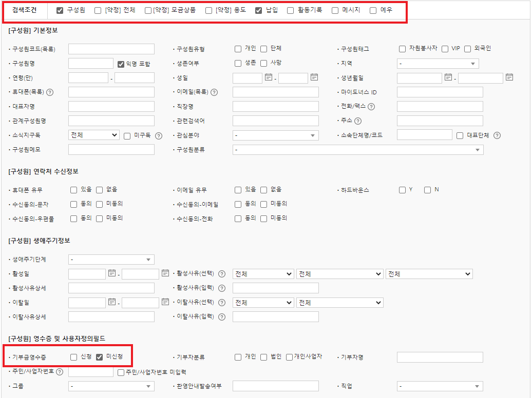
Task: Focus the 마이도너스 ID text field
Action: coord(440,92)
